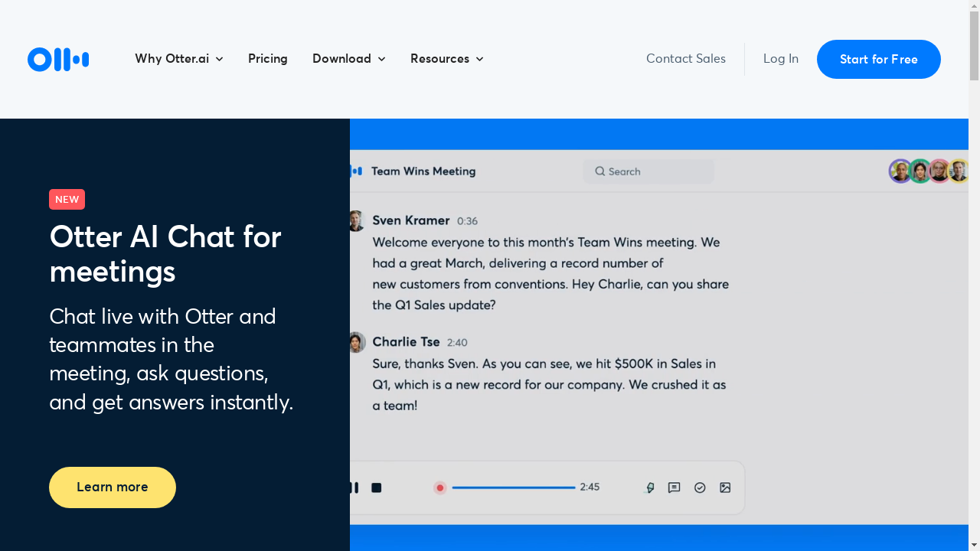Click the magnifier icon in Search box
The width and height of the screenshot is (980, 551).
click(600, 171)
